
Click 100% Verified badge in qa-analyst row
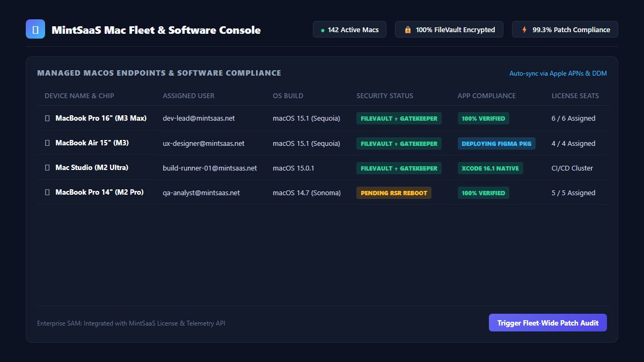coord(484,193)
